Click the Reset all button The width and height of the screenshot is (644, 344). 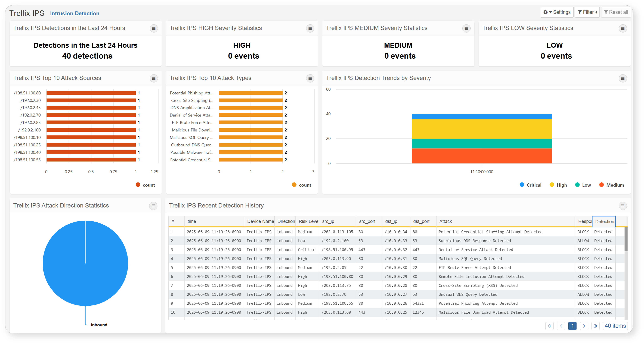point(616,12)
